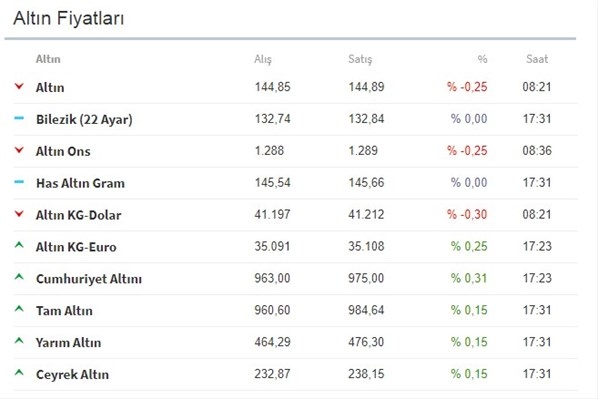Open the Bilezik (22 Ayar) link
This screenshot has width=598, height=399.
pyautogui.click(x=84, y=120)
